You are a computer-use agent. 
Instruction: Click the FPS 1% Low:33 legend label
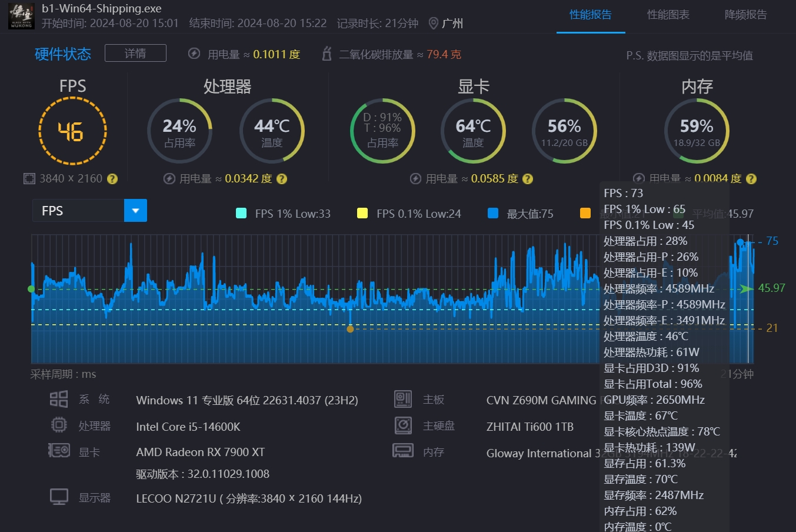[292, 214]
